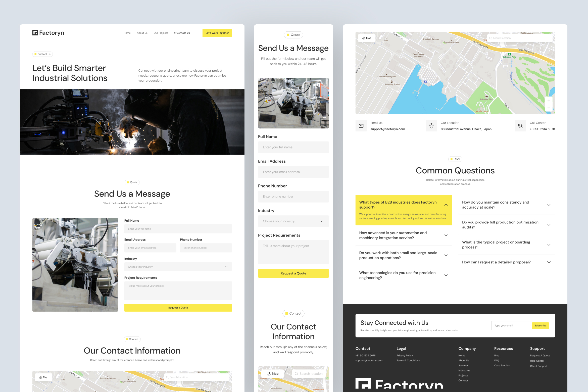Screen dimensions: 588x392
Task: Expand the automation and machinery integration question
Action: point(446,235)
